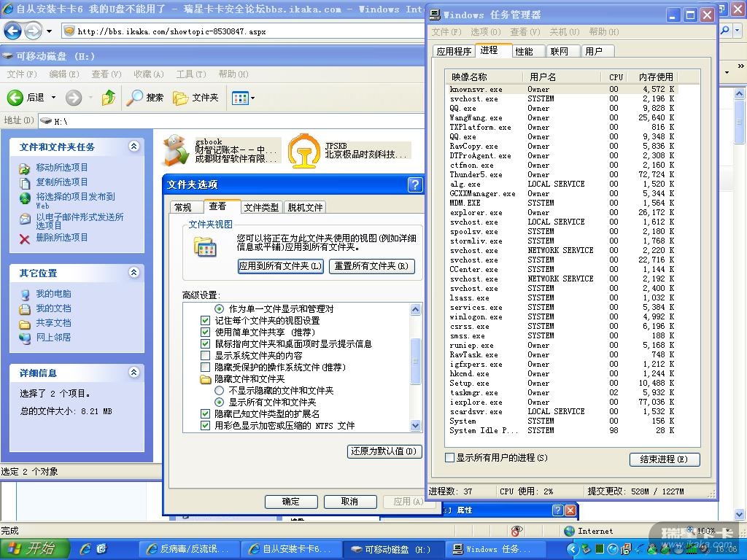Viewport: 747px width, 560px height.
Task: Select the Thunder5.exe process row
Action: click(x=562, y=175)
